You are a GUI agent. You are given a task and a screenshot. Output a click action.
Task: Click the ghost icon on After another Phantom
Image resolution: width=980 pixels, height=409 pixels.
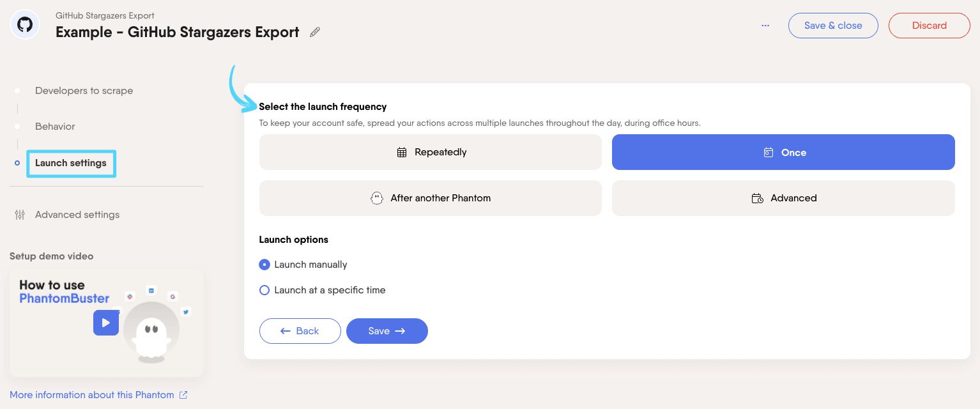(x=377, y=198)
